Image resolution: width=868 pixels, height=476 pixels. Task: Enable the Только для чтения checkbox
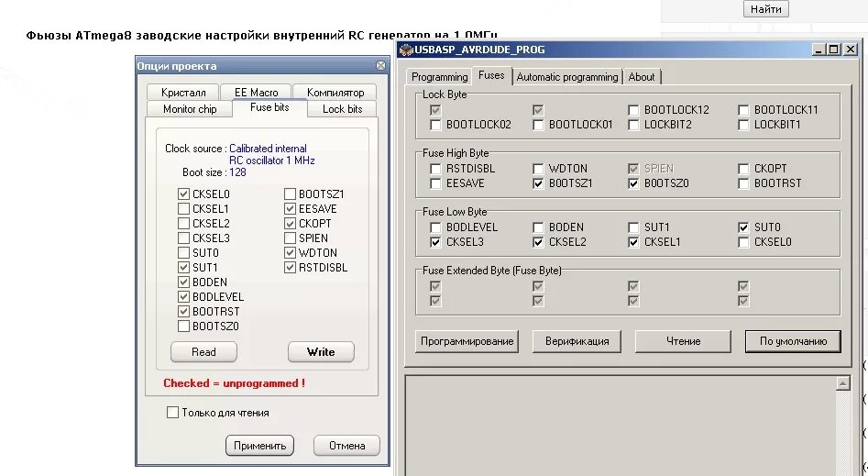click(172, 413)
